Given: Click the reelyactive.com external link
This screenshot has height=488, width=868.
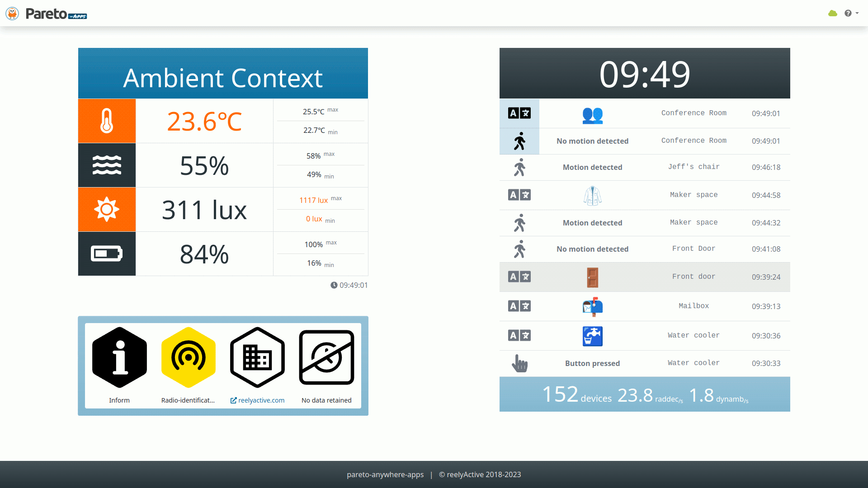Looking at the screenshot, I should 258,400.
